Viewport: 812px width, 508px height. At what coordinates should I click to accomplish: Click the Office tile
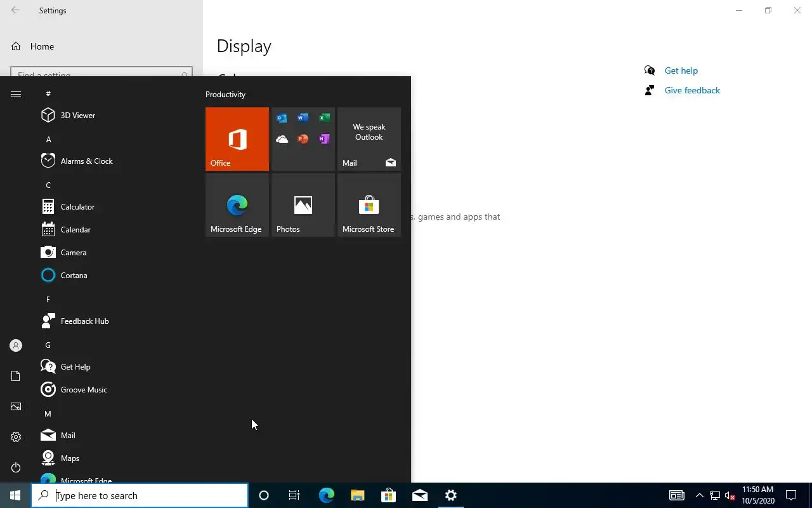click(x=237, y=139)
